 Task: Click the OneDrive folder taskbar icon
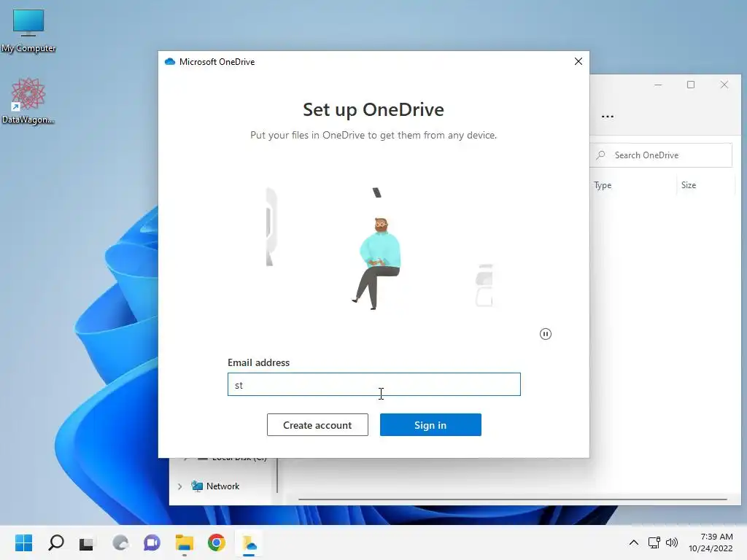[x=249, y=542]
